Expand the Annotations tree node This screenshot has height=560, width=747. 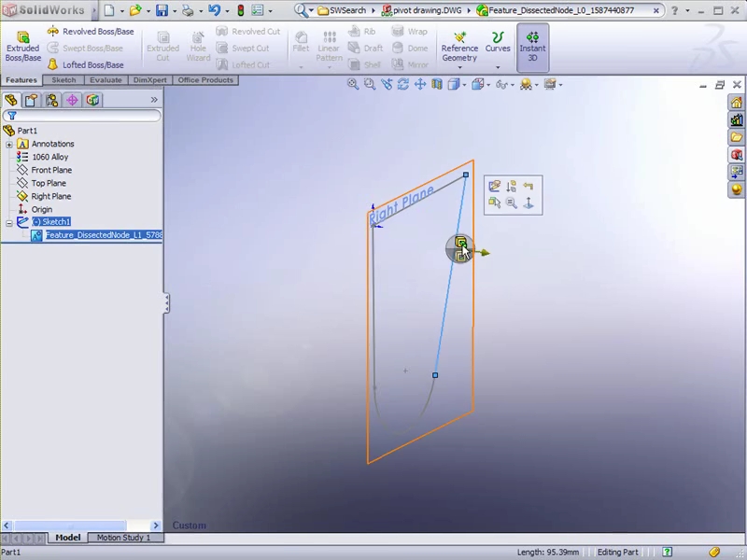[9, 144]
